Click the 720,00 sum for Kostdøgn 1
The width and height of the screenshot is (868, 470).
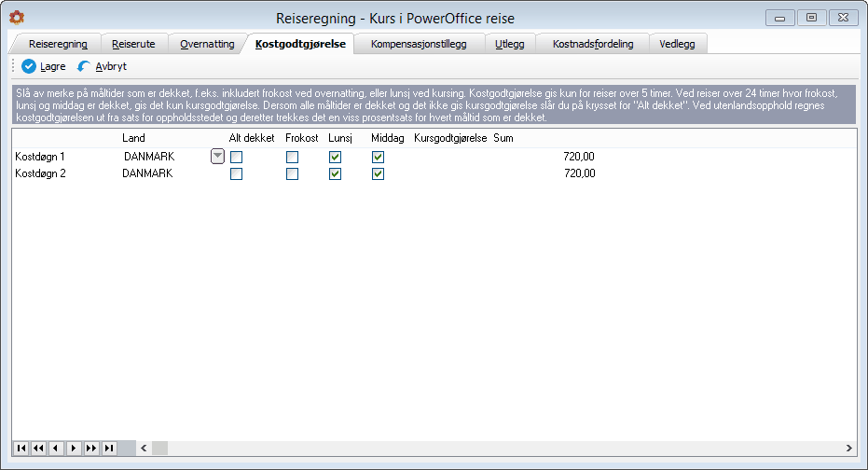[579, 157]
